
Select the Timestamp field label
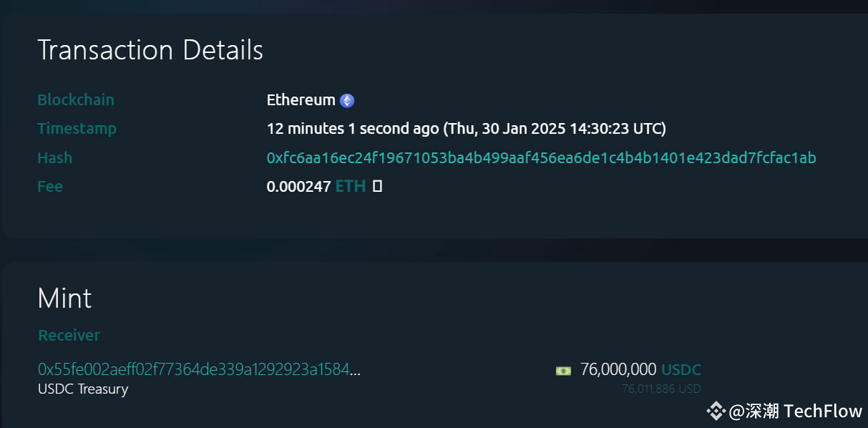click(77, 128)
